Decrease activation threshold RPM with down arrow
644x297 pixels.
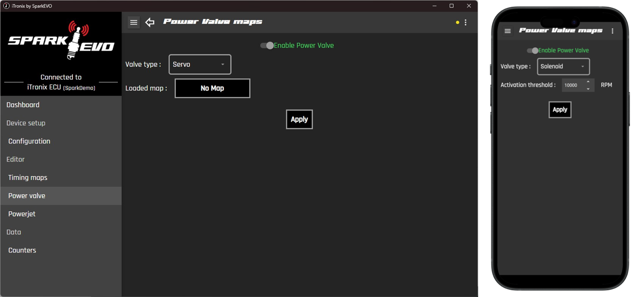pos(588,89)
